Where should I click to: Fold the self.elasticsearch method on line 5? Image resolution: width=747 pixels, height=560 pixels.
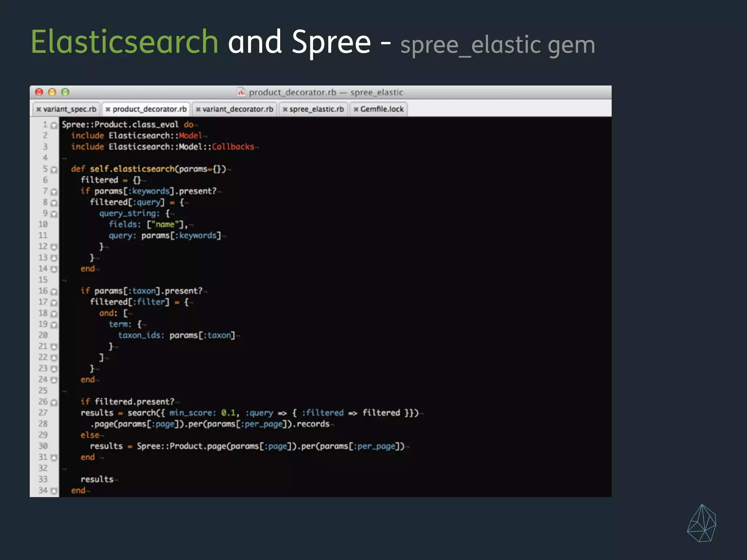coord(54,170)
